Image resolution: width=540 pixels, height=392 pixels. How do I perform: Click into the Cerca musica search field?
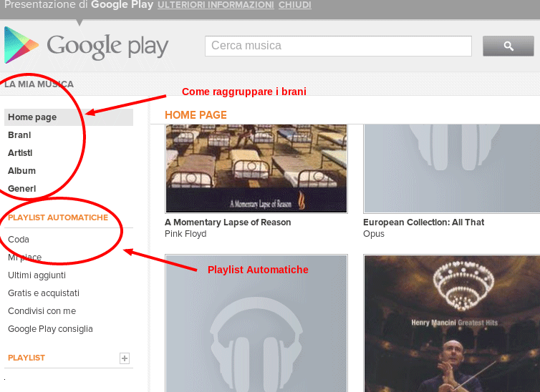pyautogui.click(x=338, y=46)
